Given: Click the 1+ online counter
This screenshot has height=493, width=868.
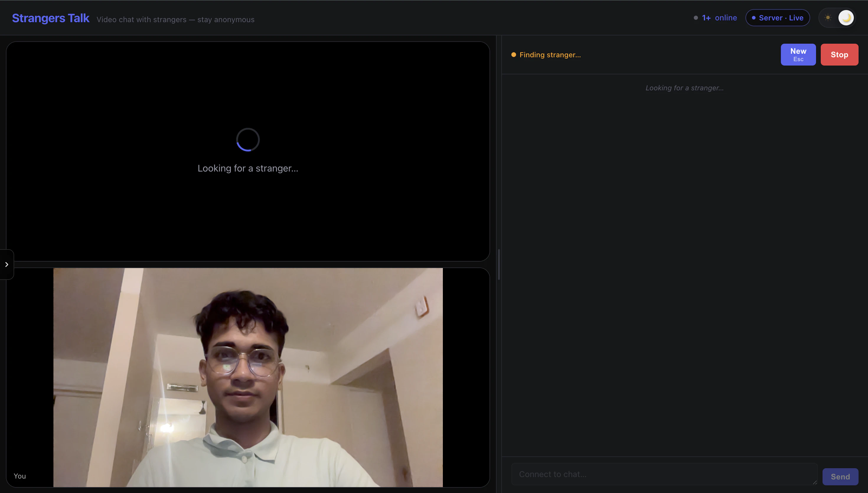Looking at the screenshot, I should click(719, 18).
